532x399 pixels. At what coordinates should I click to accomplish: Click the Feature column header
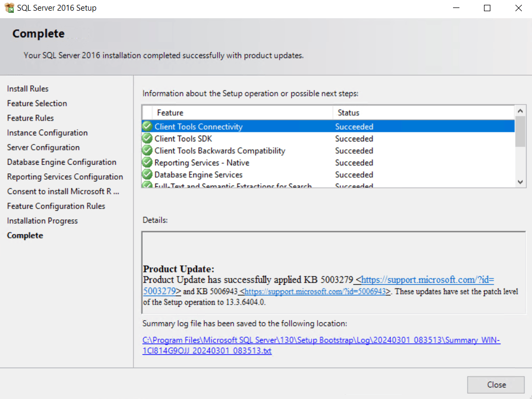171,113
